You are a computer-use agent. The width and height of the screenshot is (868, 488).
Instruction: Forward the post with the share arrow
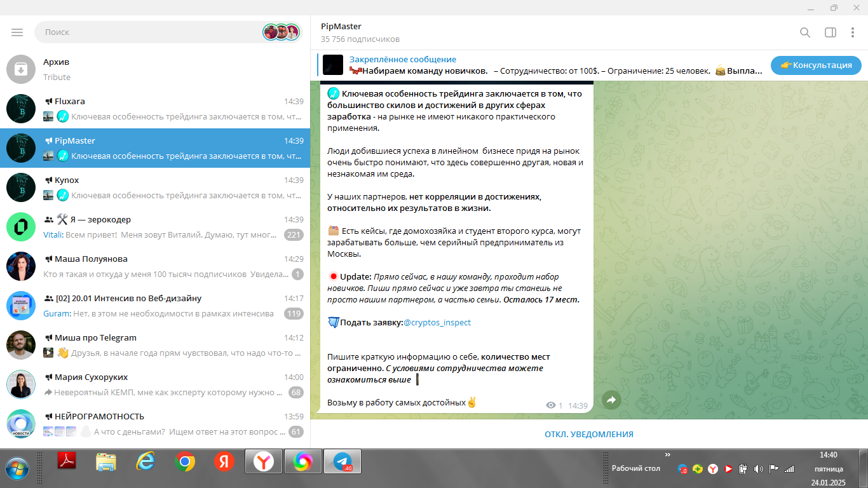(x=611, y=400)
